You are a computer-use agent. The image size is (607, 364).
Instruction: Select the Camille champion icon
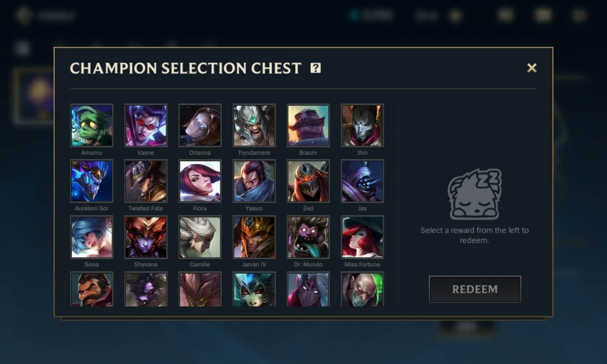pyautogui.click(x=200, y=237)
